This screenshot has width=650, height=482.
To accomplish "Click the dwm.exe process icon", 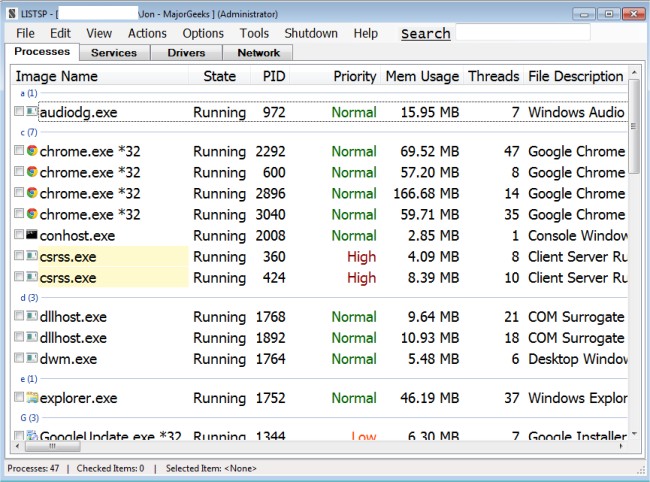I will [x=32, y=358].
